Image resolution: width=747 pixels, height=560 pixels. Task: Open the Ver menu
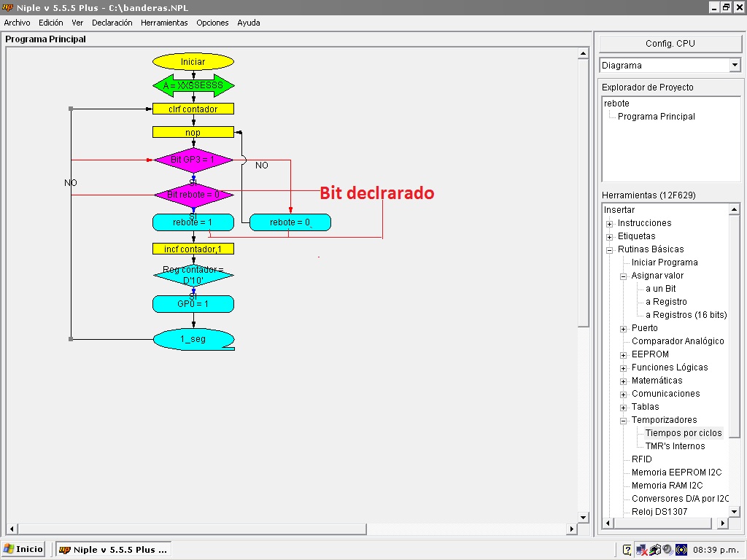click(77, 23)
